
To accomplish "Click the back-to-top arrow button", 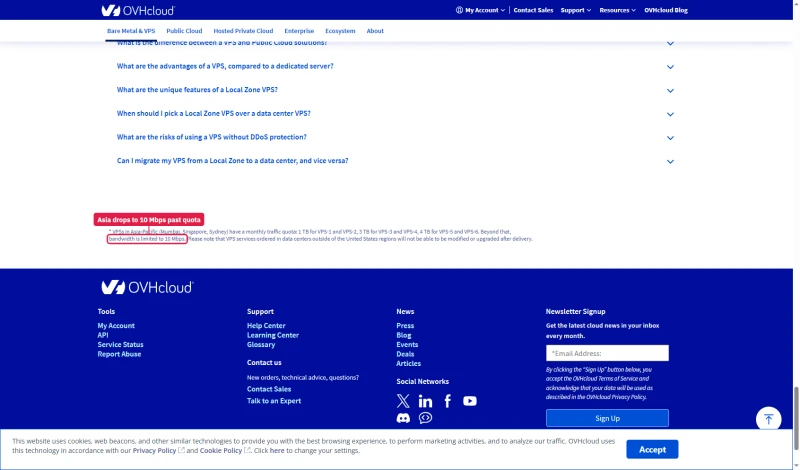I will (768, 419).
